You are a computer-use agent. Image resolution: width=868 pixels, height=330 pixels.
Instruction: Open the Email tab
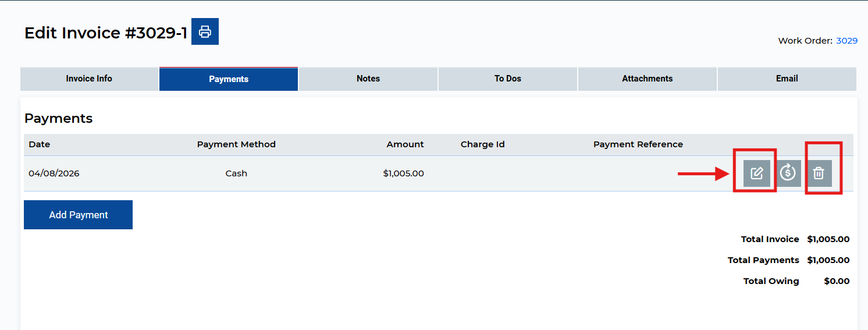787,79
